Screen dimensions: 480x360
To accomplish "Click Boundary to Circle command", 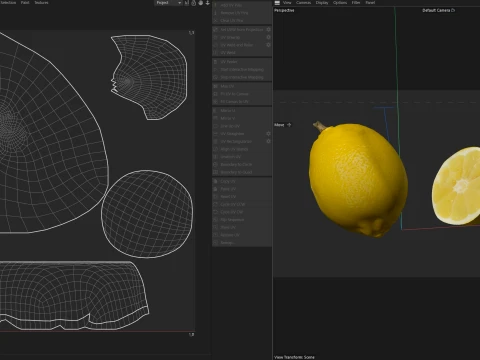I will (242, 164).
